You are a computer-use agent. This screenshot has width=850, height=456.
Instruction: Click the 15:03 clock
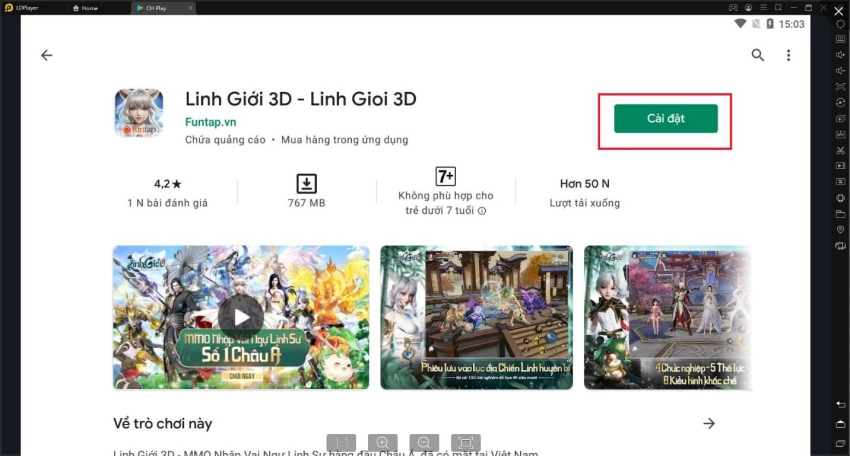791,24
